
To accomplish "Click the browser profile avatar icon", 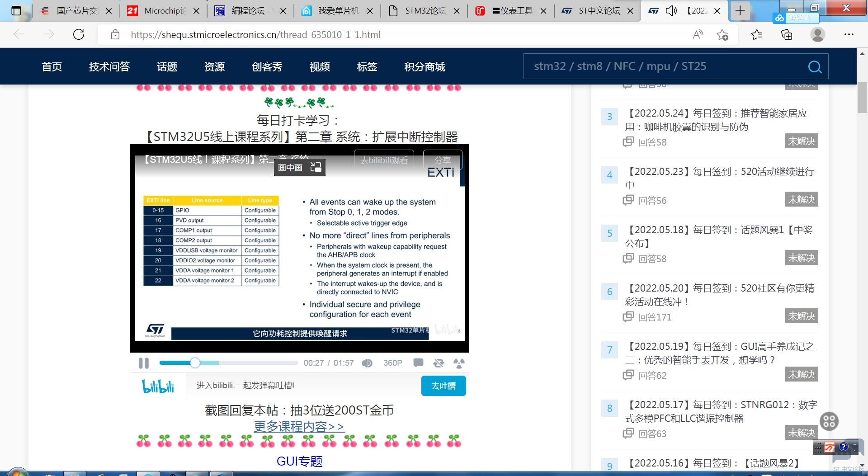I will [x=817, y=34].
